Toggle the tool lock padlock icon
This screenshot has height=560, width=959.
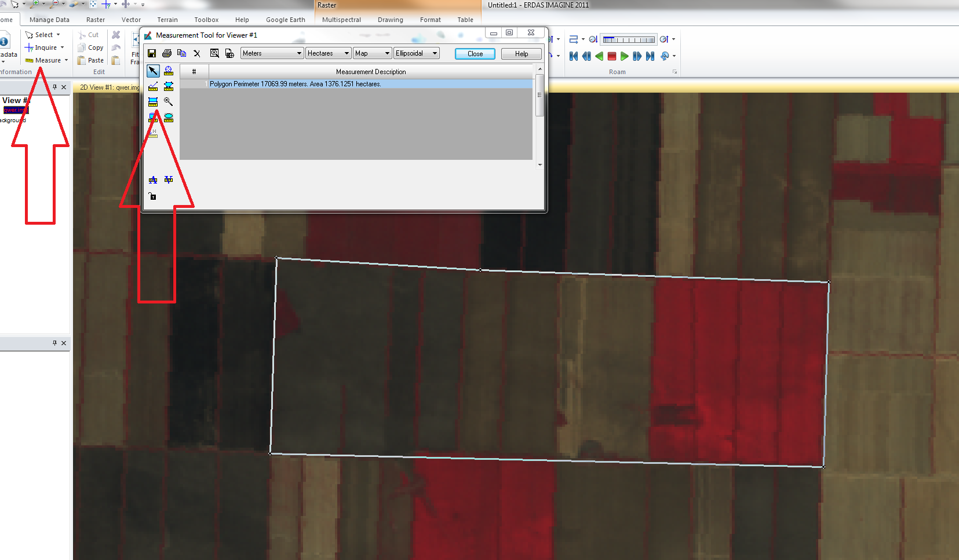point(153,196)
